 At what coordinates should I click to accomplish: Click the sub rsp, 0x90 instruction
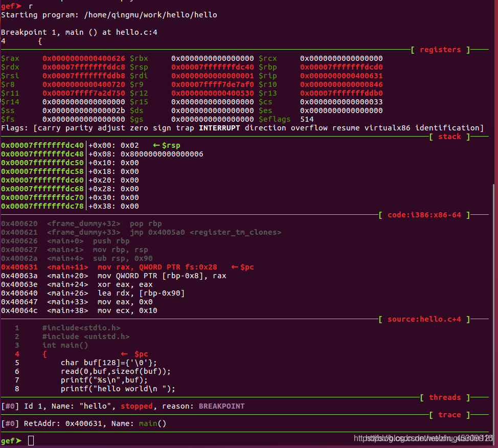click(123, 258)
